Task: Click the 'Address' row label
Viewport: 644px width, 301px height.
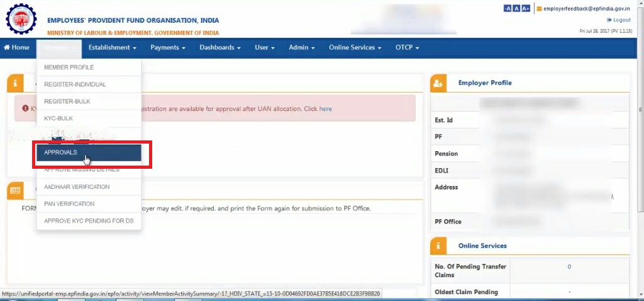Action: coord(446,187)
